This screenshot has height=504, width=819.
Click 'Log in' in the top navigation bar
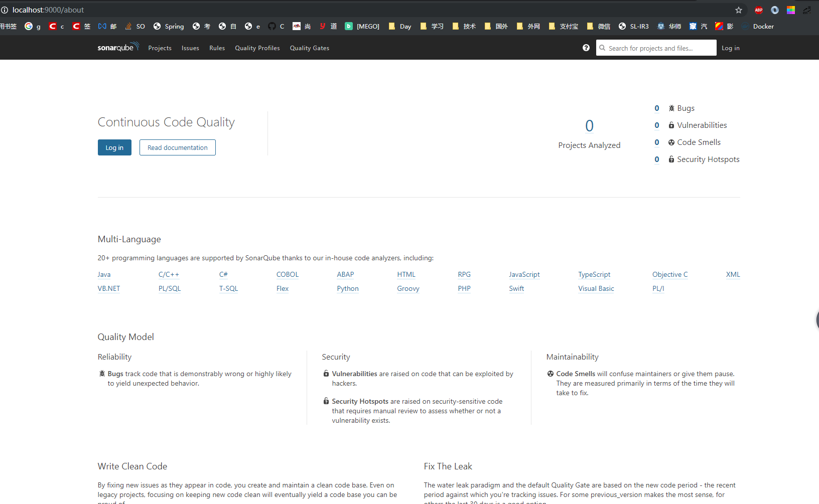point(731,48)
